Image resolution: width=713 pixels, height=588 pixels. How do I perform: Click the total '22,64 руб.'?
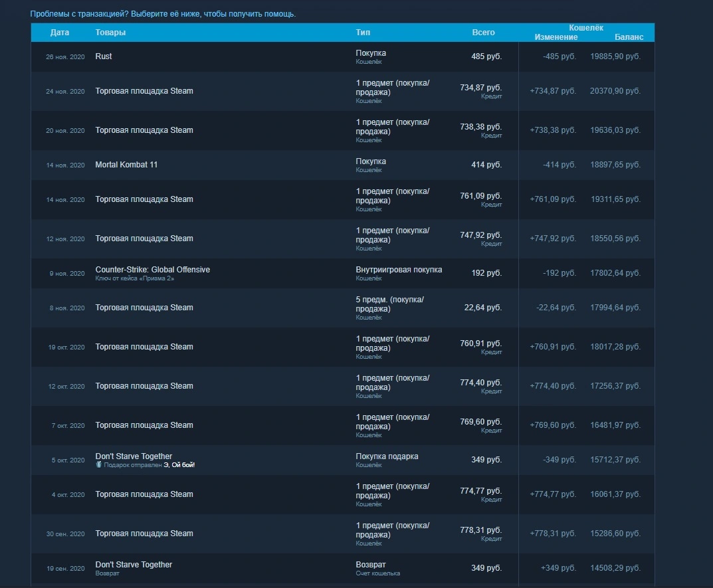coord(483,308)
